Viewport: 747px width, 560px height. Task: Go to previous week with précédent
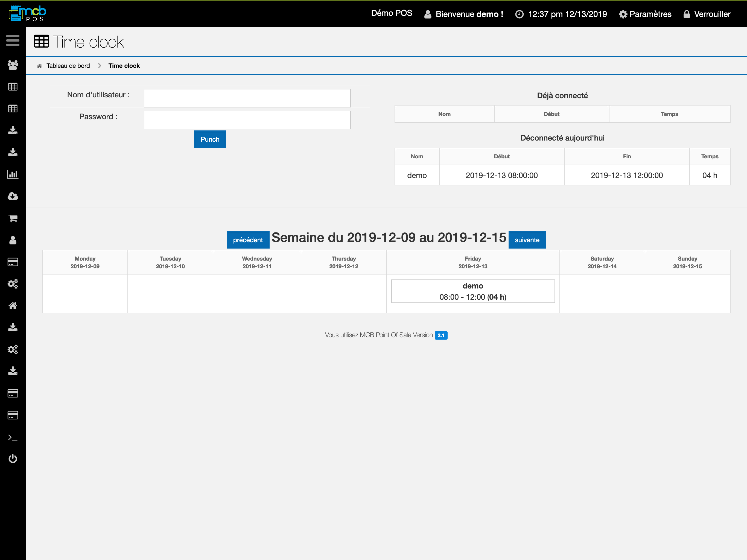tap(248, 240)
